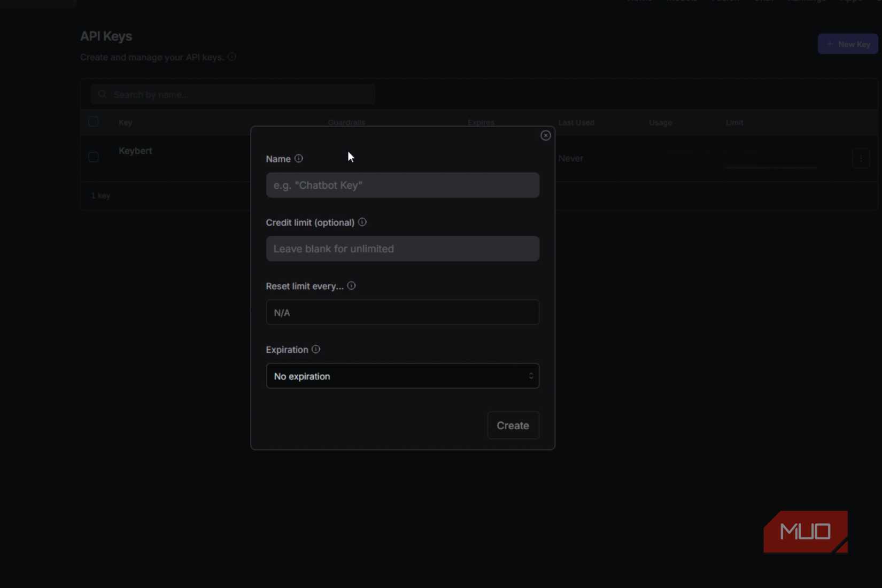The width and height of the screenshot is (882, 588).
Task: Click the Reset limit every info icon
Action: pos(351,285)
